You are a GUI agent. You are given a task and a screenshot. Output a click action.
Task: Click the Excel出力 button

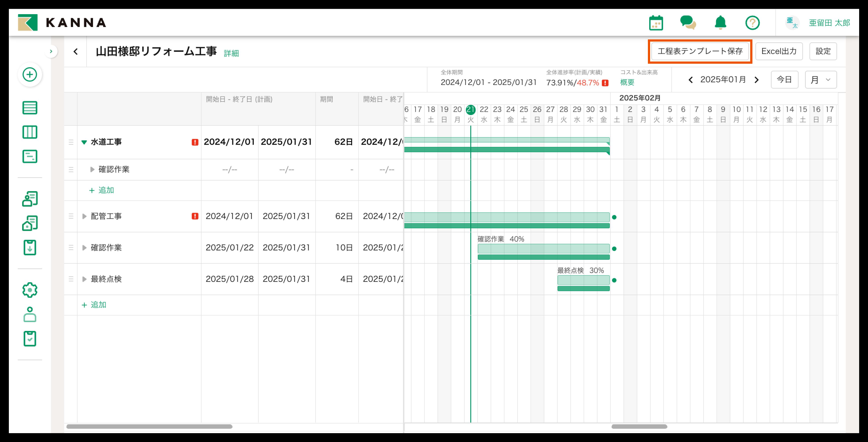(779, 51)
